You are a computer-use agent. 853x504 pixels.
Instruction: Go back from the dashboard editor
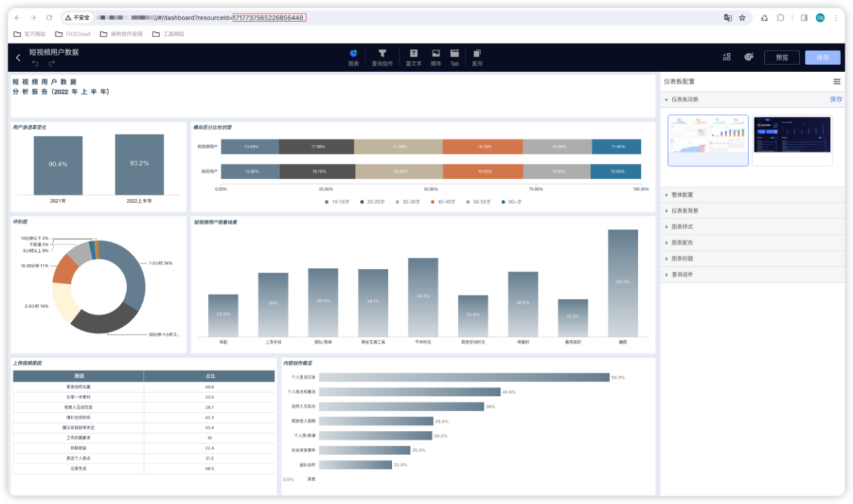[18, 57]
